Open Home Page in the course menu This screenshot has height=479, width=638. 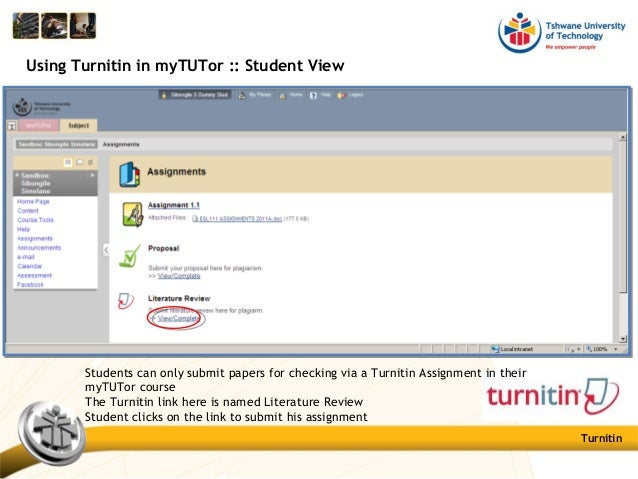33,201
